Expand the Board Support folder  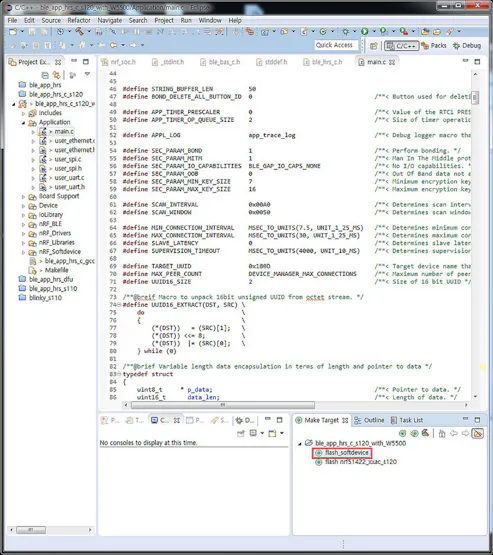point(23,196)
